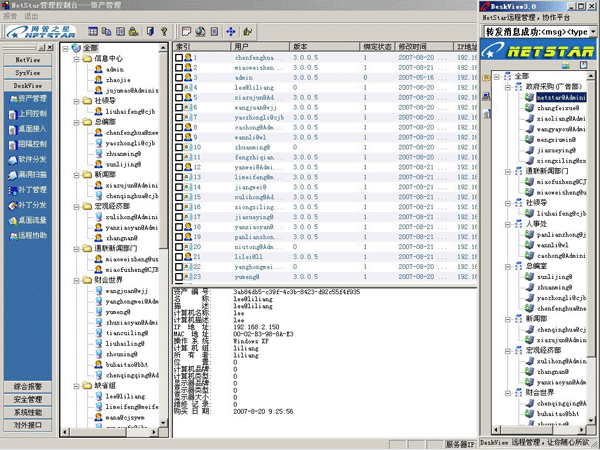This screenshot has width=600, height=450.
Task: Open 资产管理 in the left sidebar
Action: [x=28, y=99]
